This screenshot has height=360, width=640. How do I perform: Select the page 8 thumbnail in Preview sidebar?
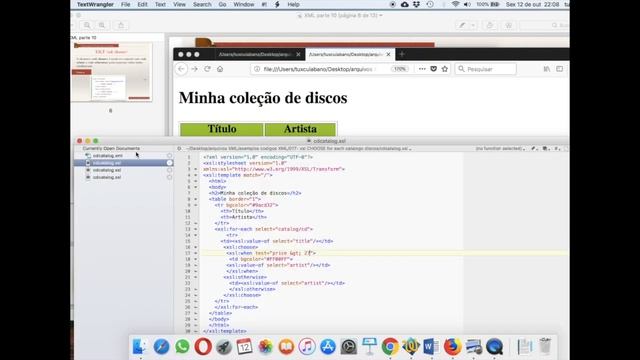[112, 72]
